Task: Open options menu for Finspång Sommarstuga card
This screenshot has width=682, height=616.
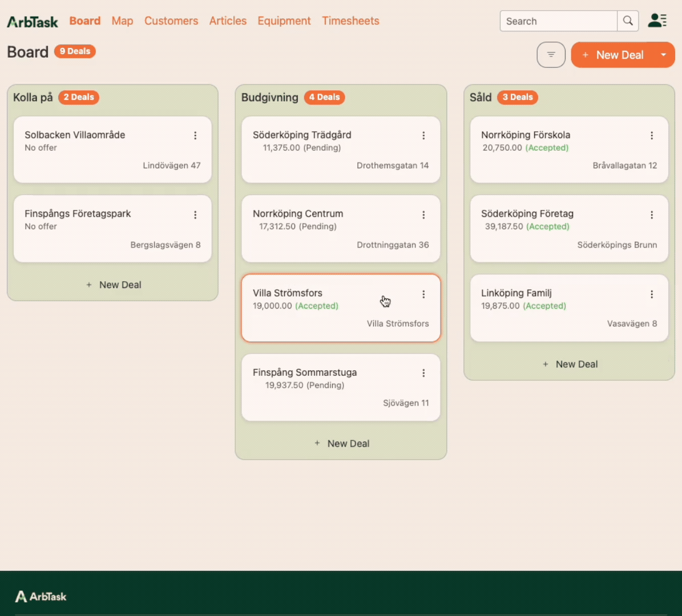Action: [x=423, y=373]
